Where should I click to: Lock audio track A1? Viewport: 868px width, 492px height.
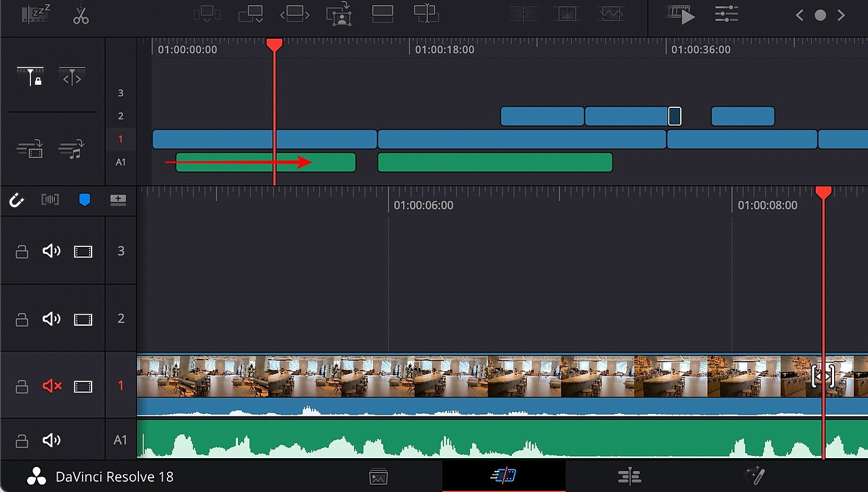coord(22,441)
